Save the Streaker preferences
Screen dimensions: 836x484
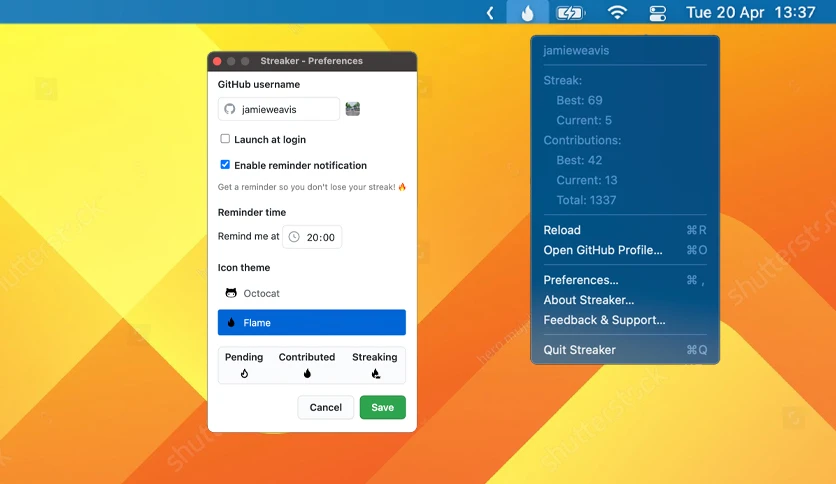(383, 407)
